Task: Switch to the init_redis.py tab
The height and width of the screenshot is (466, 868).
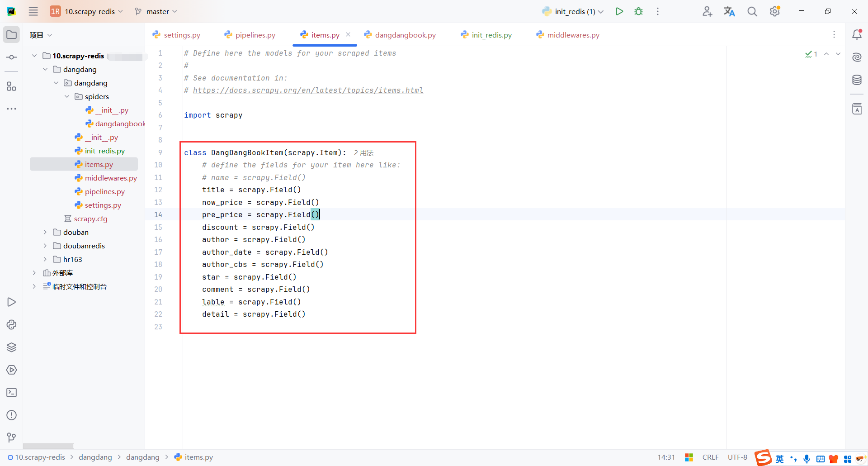Action: tap(486, 35)
